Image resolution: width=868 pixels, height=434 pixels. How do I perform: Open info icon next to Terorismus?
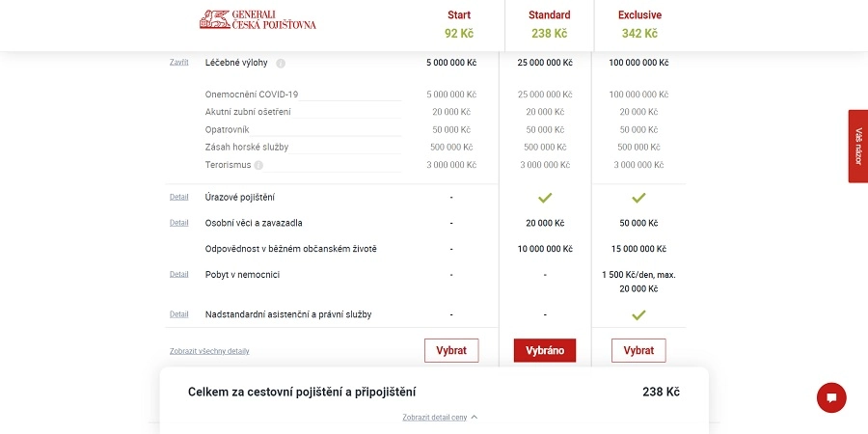[x=258, y=165]
